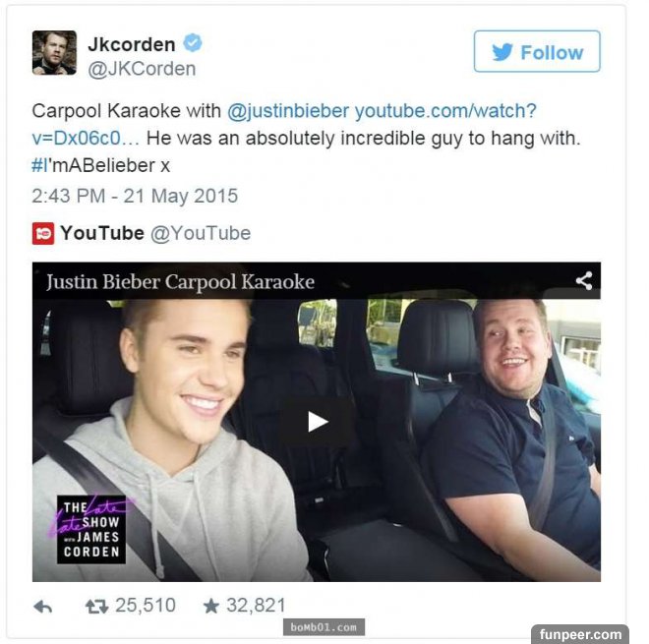Click the Late Late Show logo

[91, 529]
